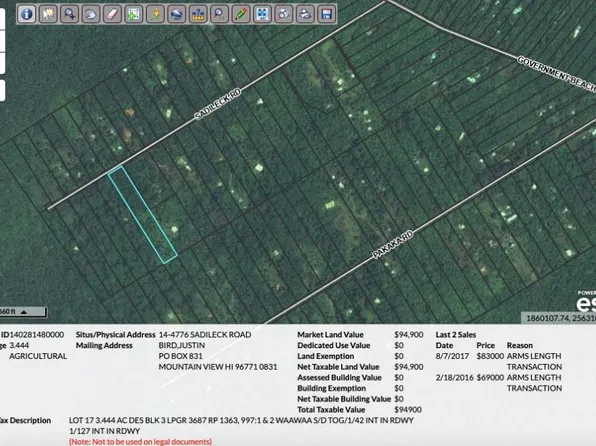Image resolution: width=596 pixels, height=446 pixels.
Task: Expand the map scale bar arrow
Action: pyautogui.click(x=24, y=312)
